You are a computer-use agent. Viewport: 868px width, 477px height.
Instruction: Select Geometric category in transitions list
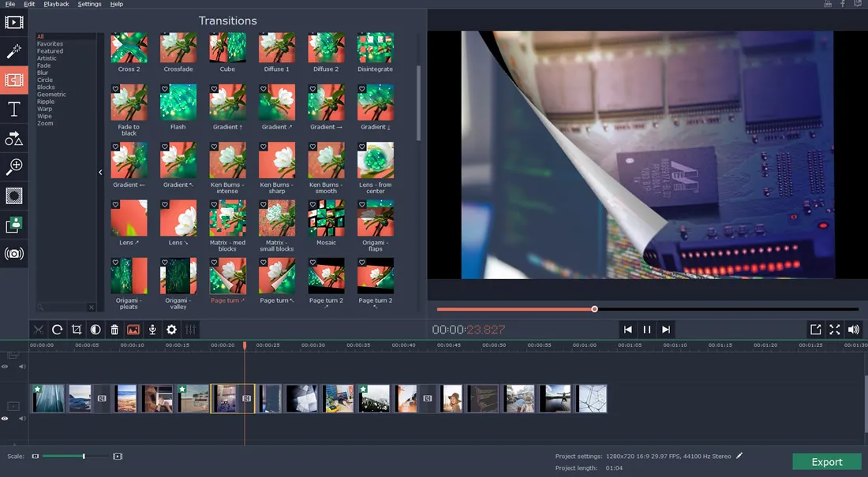click(51, 95)
